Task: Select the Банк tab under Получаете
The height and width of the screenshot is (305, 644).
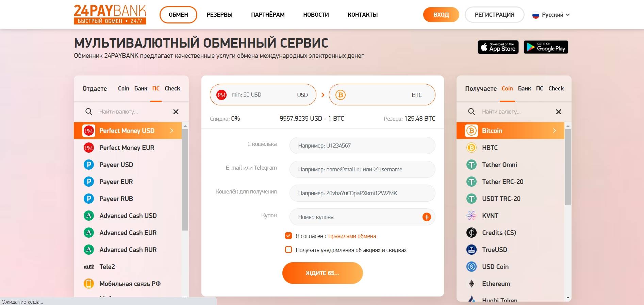Action: [524, 88]
